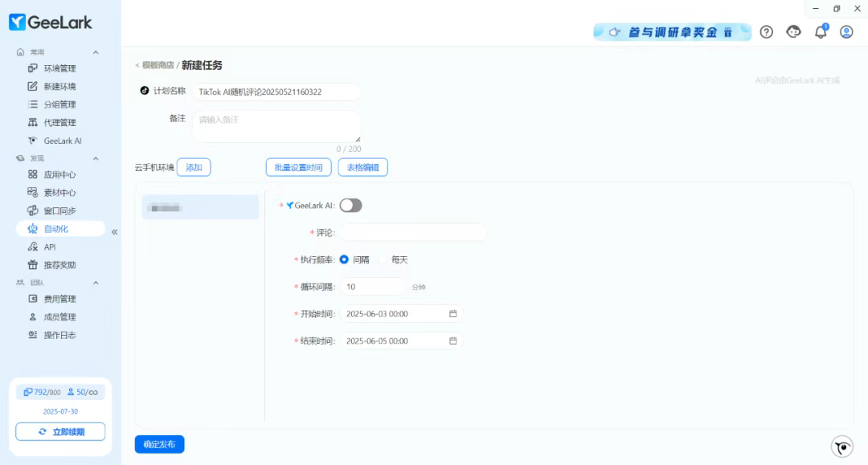Viewport: 868px width, 465px height.
Task: Click calendar icon in 结束时间 field
Action: pos(452,341)
